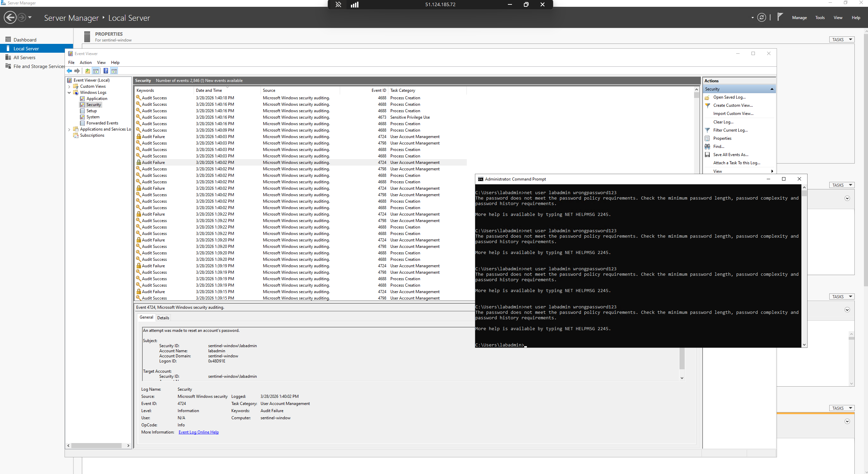The width and height of the screenshot is (868, 474).
Task: Collapse the Security actions section header
Action: point(772,89)
